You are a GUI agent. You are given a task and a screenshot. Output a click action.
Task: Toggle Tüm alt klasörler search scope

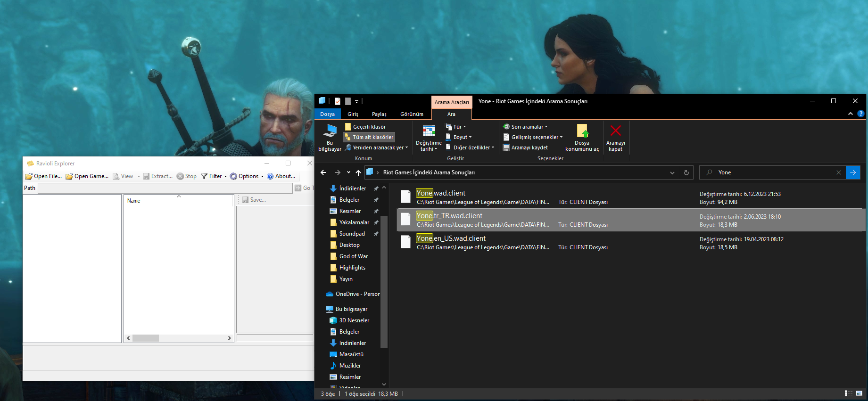[x=369, y=137]
